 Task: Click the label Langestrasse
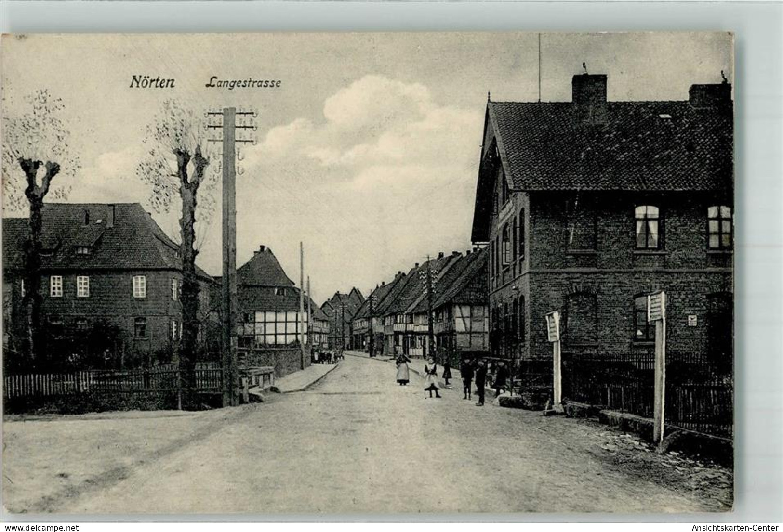[243, 83]
